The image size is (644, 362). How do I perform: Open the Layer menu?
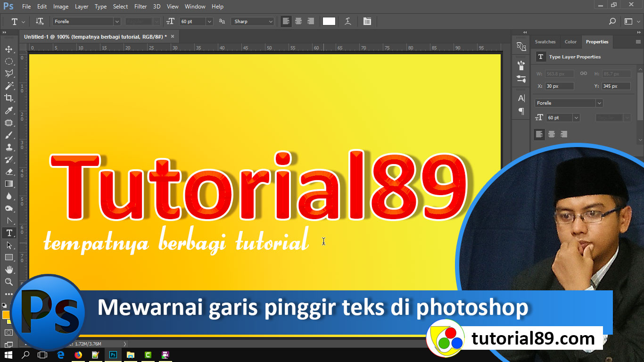tap(82, 7)
